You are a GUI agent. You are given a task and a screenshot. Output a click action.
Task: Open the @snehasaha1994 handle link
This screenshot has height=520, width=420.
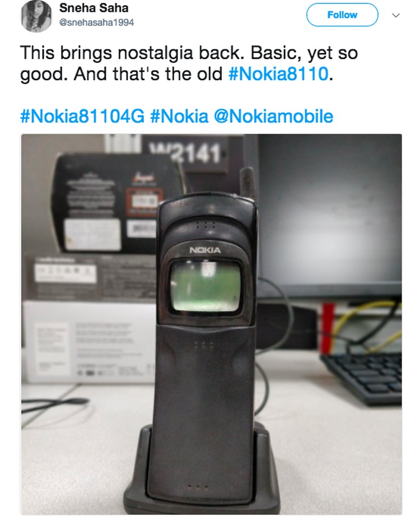click(96, 22)
